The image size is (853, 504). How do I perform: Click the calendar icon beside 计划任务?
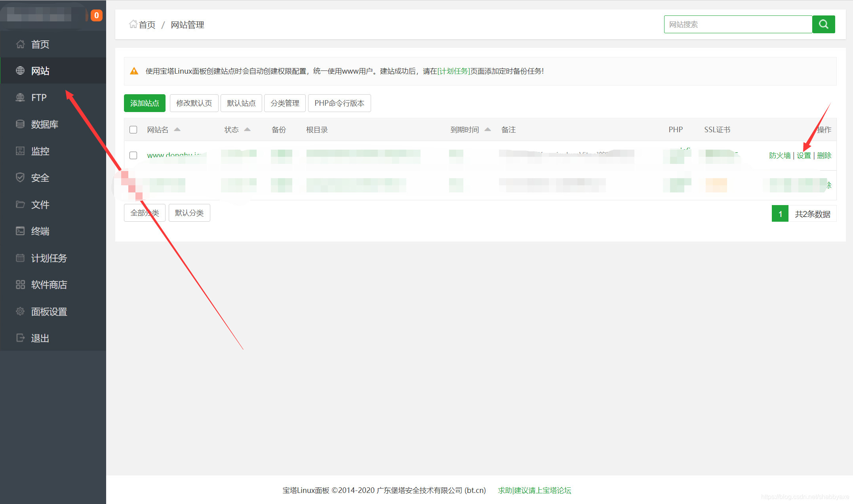coord(20,258)
